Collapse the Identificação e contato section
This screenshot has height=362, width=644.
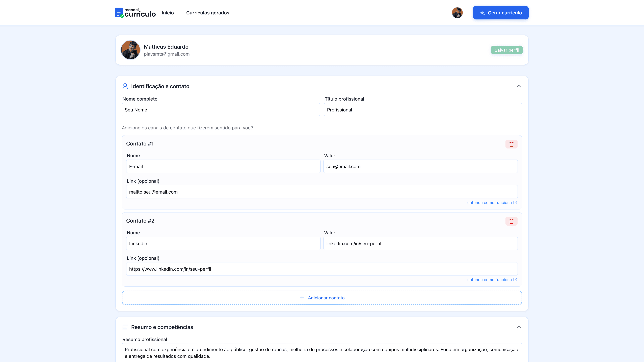[x=519, y=86]
